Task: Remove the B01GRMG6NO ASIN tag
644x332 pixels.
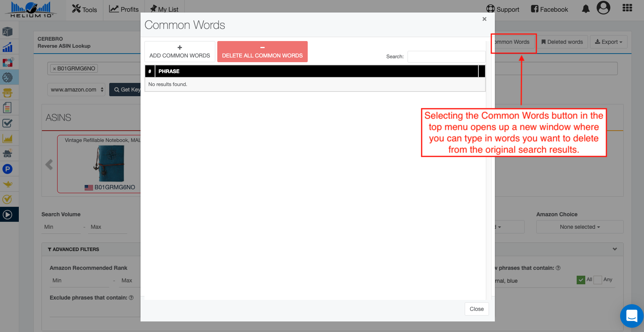Action: coord(54,69)
